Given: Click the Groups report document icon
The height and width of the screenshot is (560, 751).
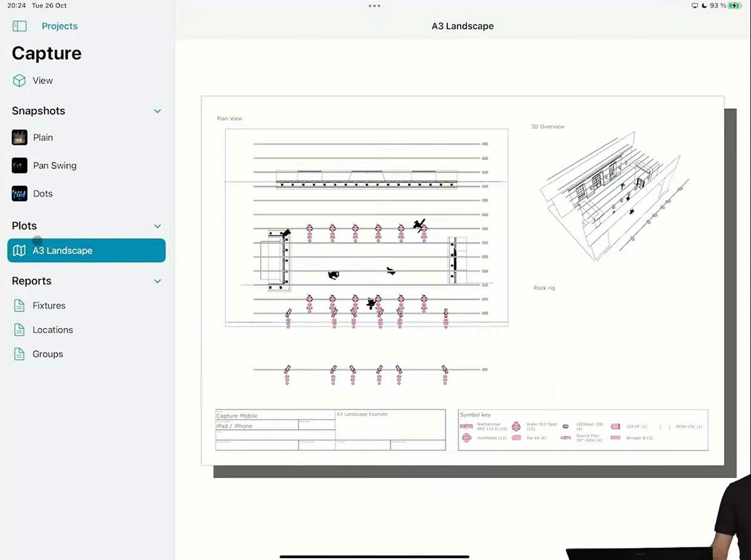Looking at the screenshot, I should (19, 354).
